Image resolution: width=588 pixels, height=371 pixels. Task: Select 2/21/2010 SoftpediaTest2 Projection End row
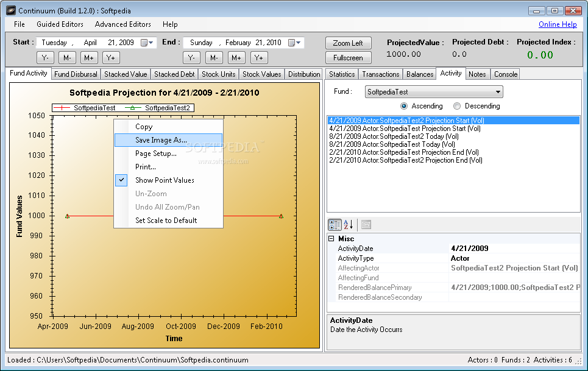tap(454, 160)
